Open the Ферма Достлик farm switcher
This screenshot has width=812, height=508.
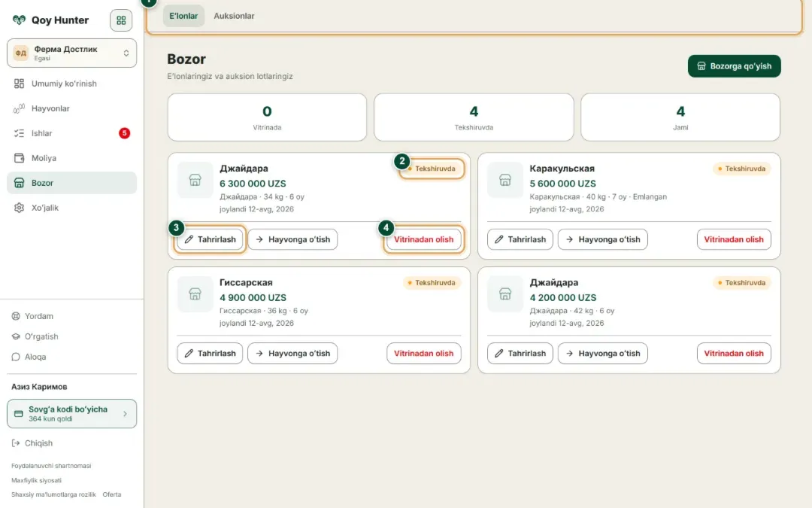tap(72, 53)
